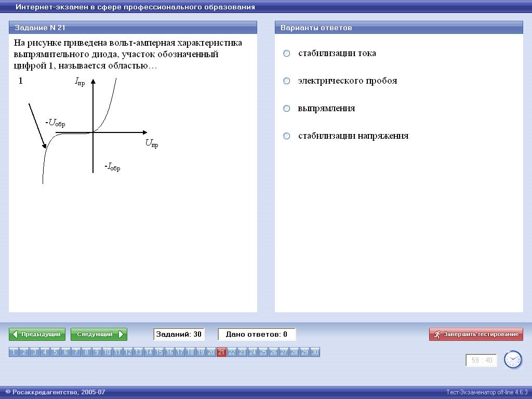Jump to question 27 in navigator

(x=284, y=352)
